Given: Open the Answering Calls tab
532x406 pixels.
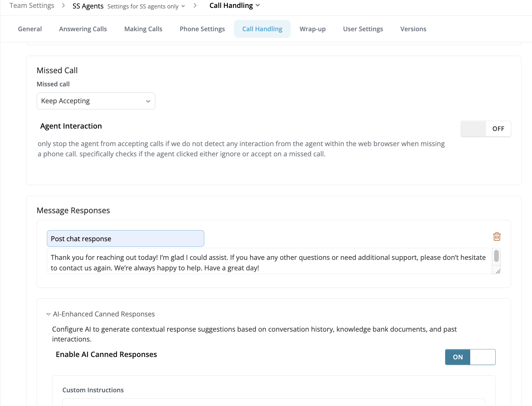Looking at the screenshot, I should (83, 29).
